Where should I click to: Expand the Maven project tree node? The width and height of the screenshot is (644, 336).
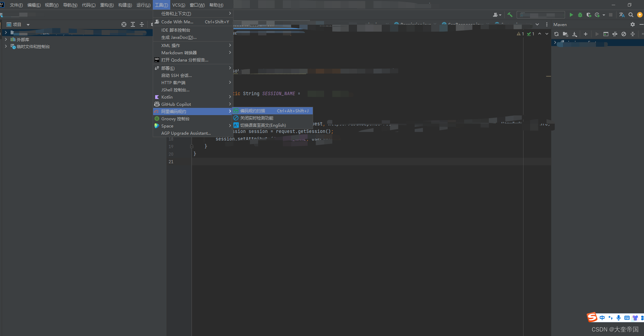[555, 42]
